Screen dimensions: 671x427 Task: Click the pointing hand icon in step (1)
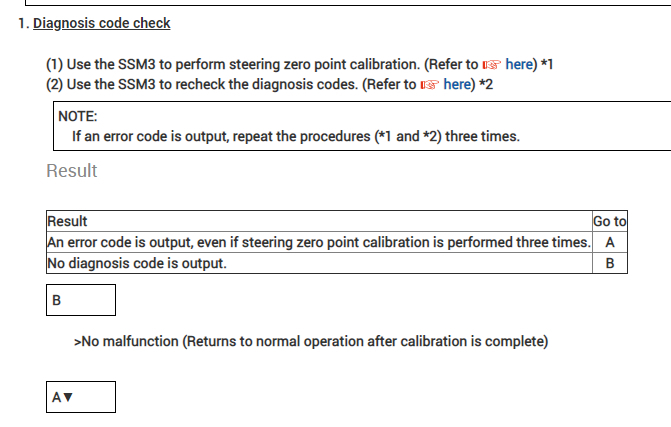click(492, 65)
